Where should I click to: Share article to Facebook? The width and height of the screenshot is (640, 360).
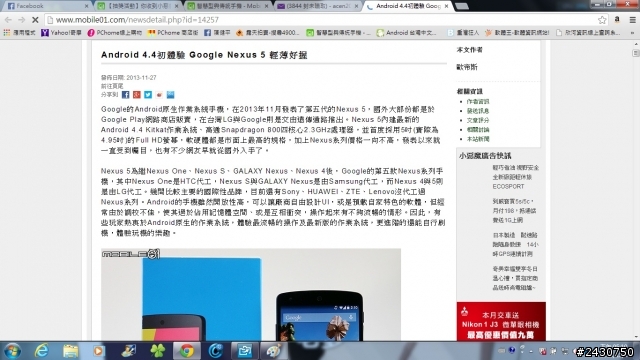point(125,95)
